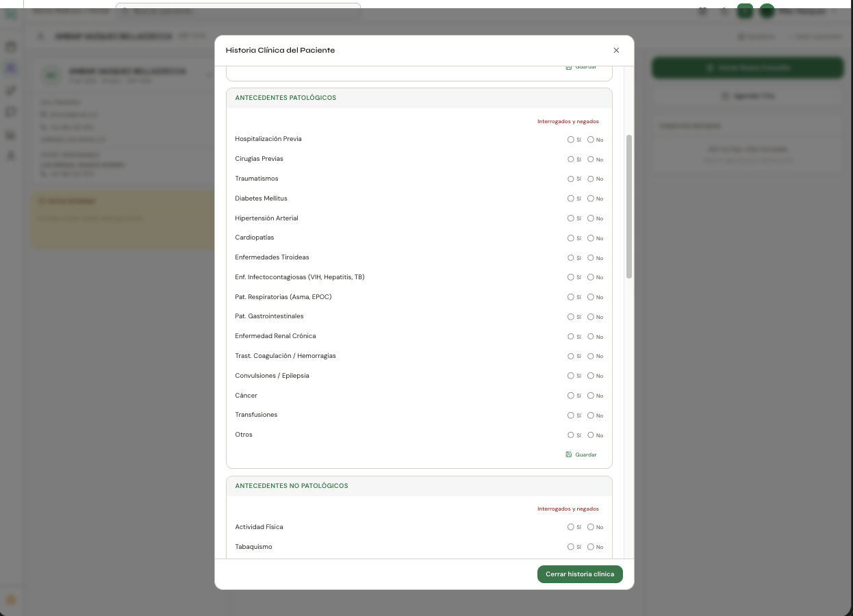This screenshot has height=616, width=853.
Task: Mark Sí for Cirugías Previas
Action: coord(570,159)
